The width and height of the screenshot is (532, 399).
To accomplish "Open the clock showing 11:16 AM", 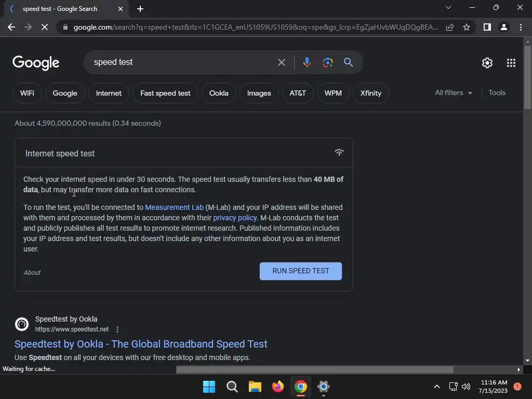I will 494,387.
